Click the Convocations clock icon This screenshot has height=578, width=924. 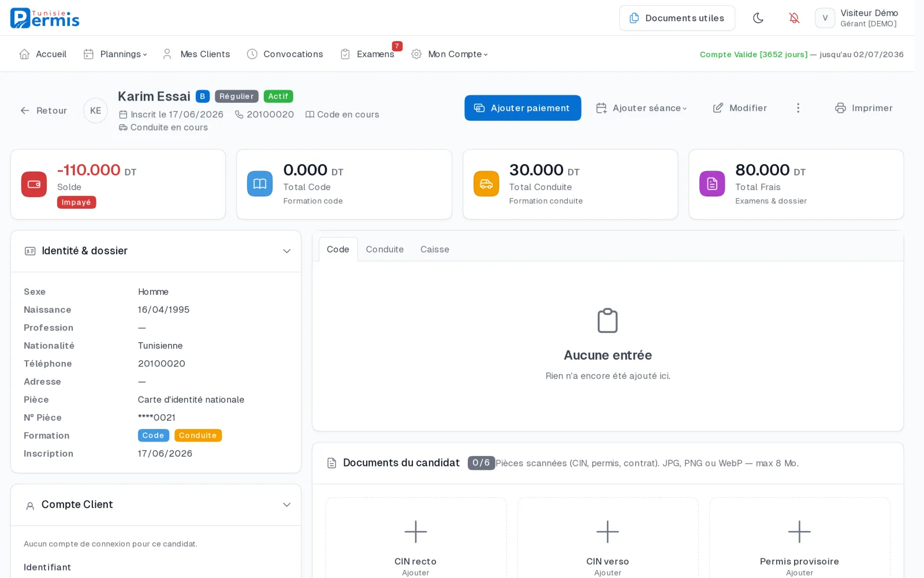pyautogui.click(x=252, y=54)
